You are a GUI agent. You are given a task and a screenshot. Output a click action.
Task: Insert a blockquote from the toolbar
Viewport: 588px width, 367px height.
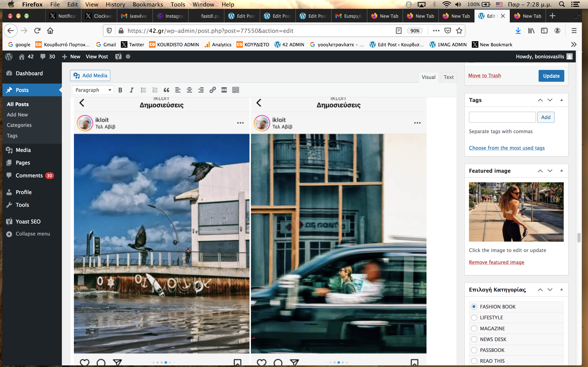coord(166,90)
